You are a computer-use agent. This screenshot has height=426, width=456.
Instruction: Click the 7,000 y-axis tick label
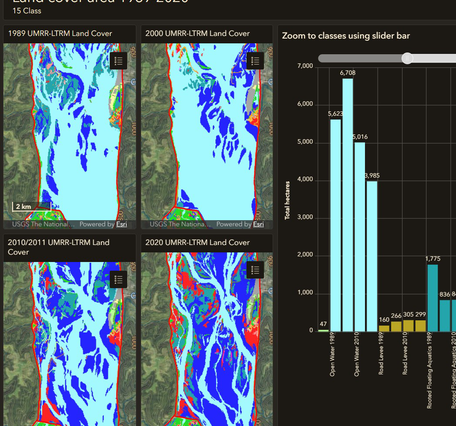(305, 66)
